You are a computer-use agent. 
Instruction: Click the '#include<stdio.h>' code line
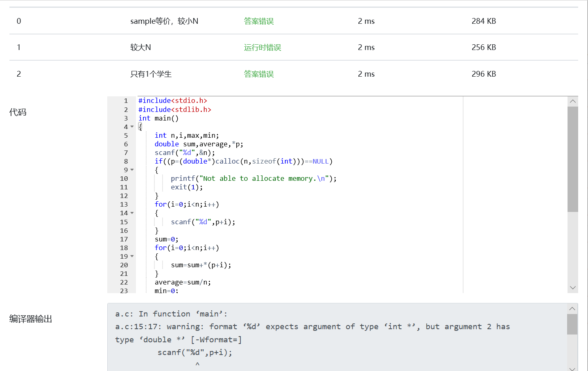tap(173, 101)
